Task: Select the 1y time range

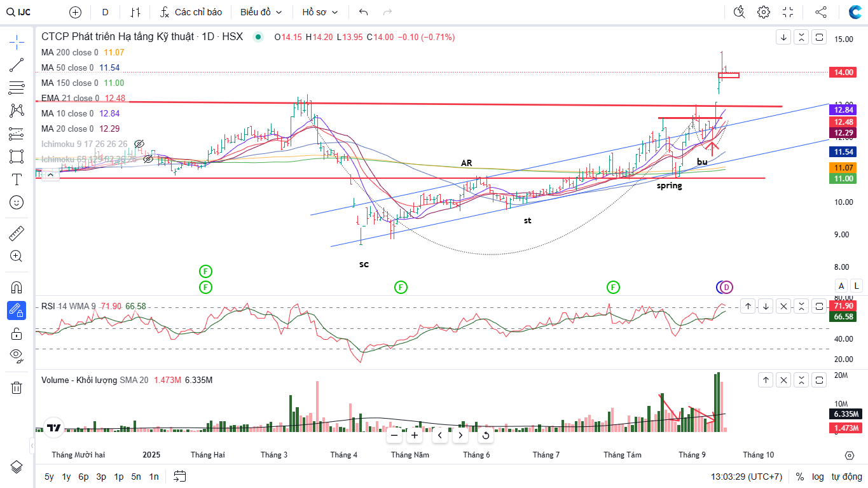Action: [x=66, y=477]
